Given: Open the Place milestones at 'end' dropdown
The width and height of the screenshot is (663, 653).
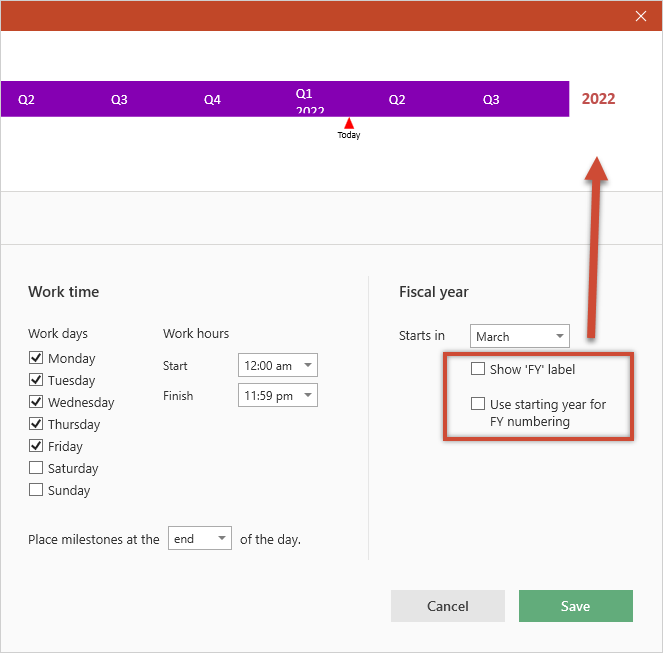Looking at the screenshot, I should (x=200, y=539).
